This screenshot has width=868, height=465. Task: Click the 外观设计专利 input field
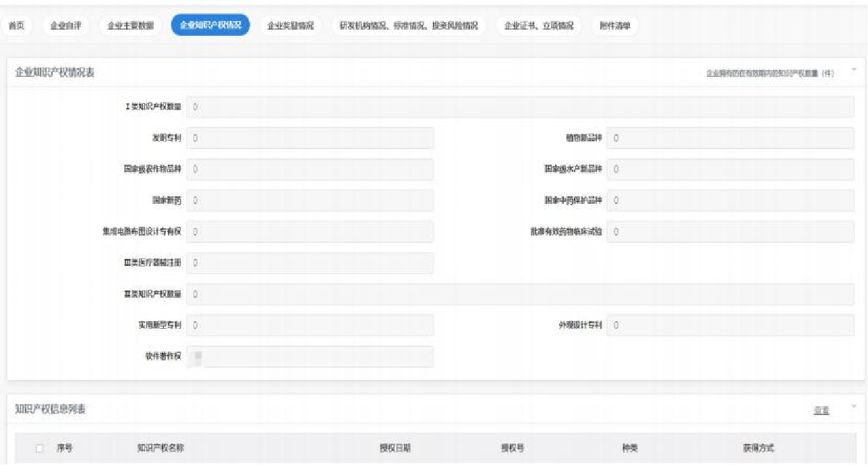pos(731,325)
